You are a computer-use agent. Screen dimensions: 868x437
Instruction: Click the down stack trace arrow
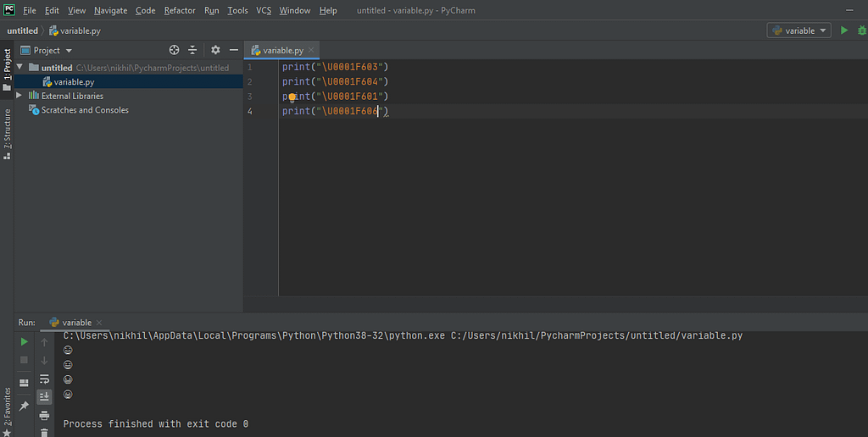point(44,361)
